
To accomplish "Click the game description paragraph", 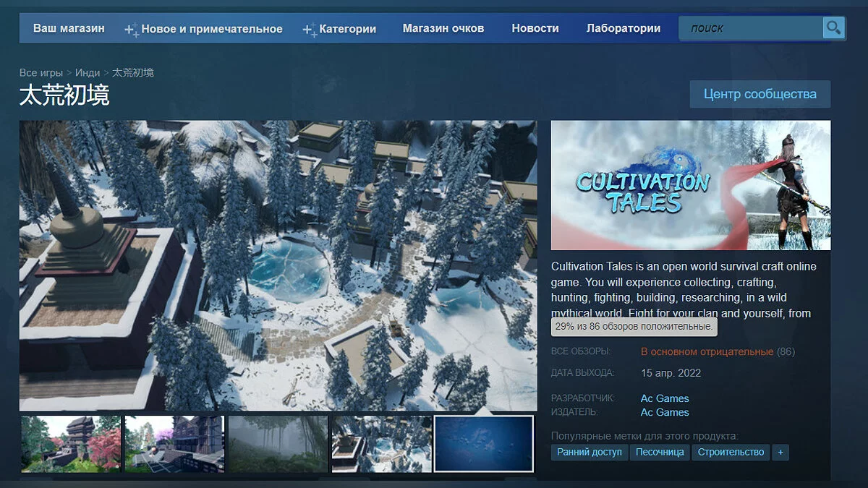I will click(x=684, y=290).
